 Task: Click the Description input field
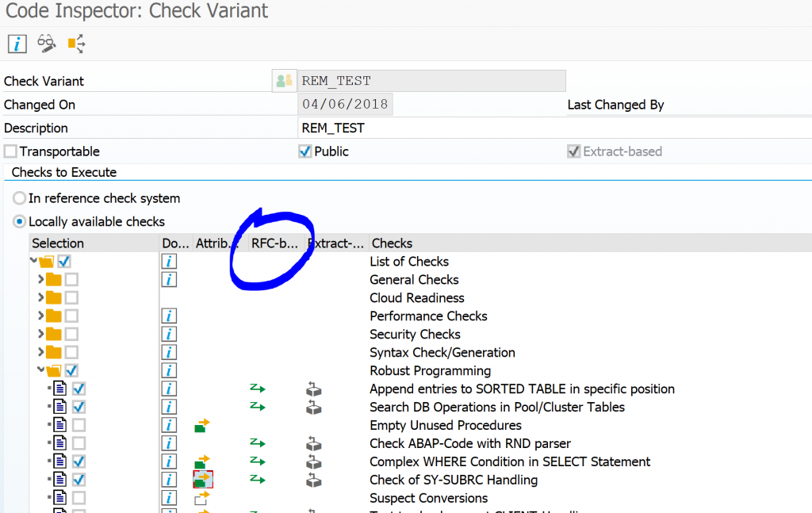pyautogui.click(x=431, y=128)
